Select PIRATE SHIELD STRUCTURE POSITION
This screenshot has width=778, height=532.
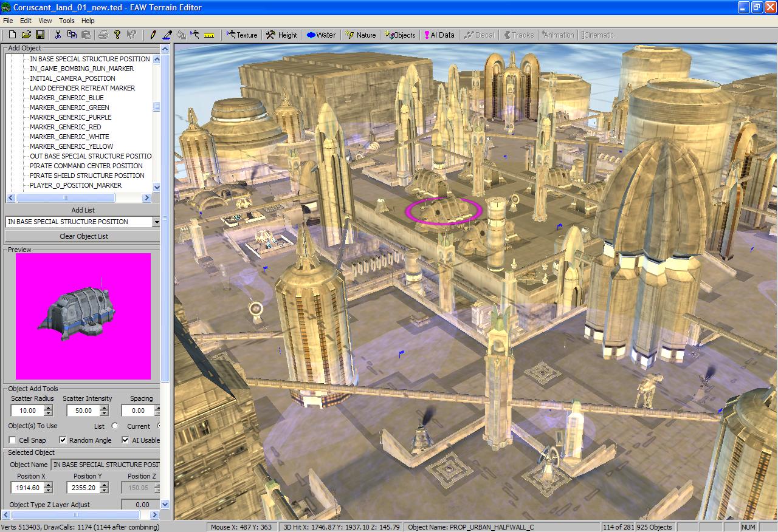(88, 176)
